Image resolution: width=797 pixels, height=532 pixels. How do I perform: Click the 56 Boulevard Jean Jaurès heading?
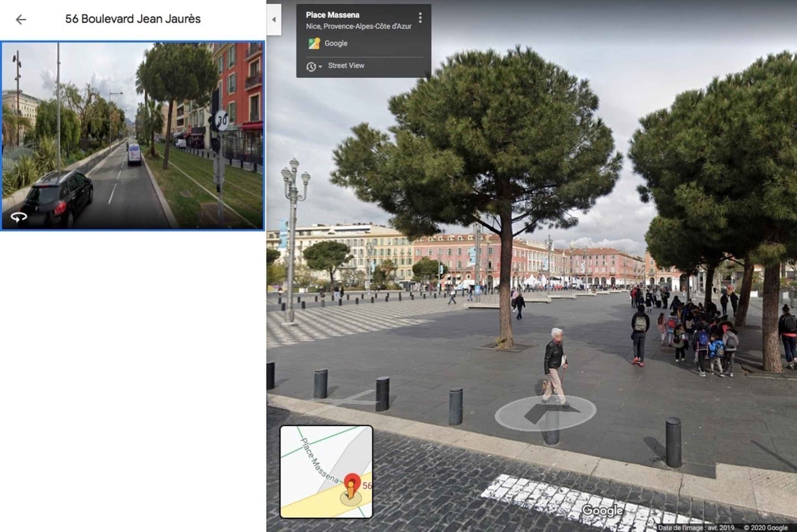(x=133, y=19)
